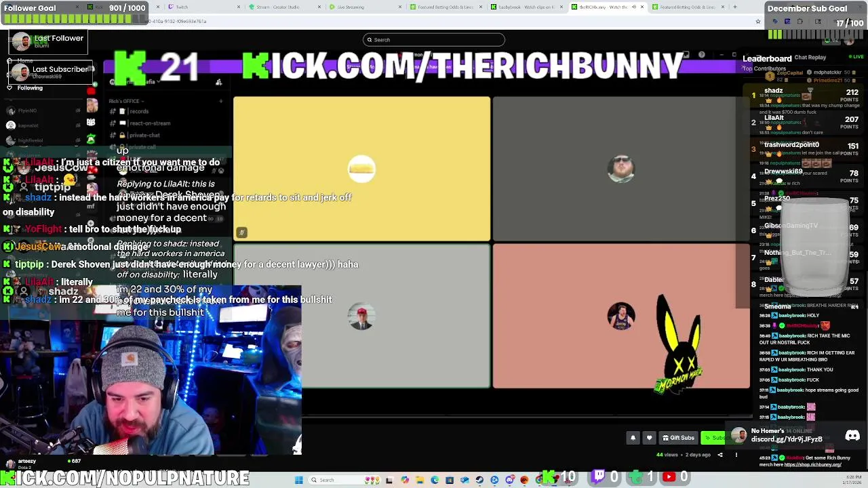The height and width of the screenshot is (488, 868).
Task: Open Microsoft Store from the taskbar
Action: (x=450, y=480)
